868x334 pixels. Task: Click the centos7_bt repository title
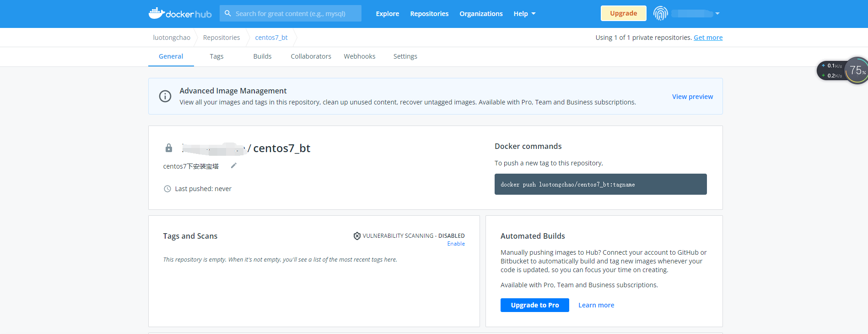click(x=282, y=148)
